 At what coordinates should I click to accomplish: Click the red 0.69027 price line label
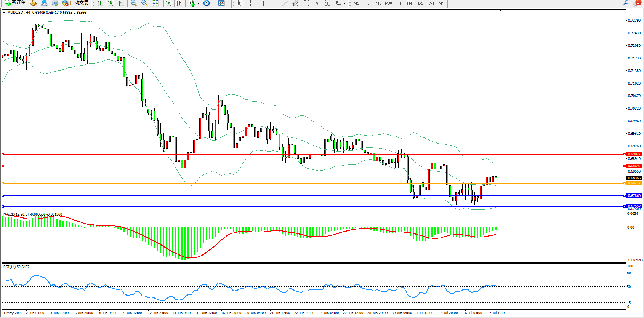click(x=634, y=154)
